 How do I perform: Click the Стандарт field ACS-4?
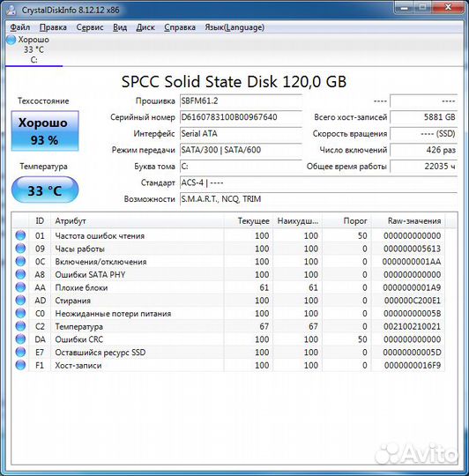click(318, 182)
